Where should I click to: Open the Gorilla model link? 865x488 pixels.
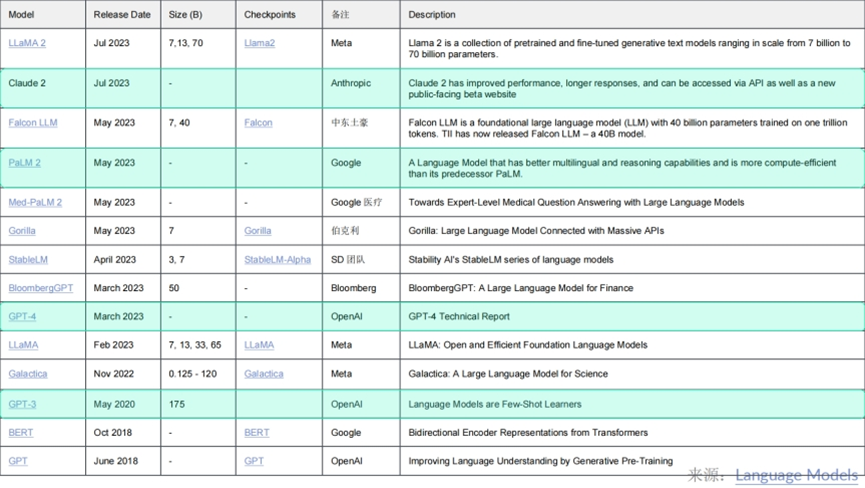pyautogui.click(x=22, y=230)
